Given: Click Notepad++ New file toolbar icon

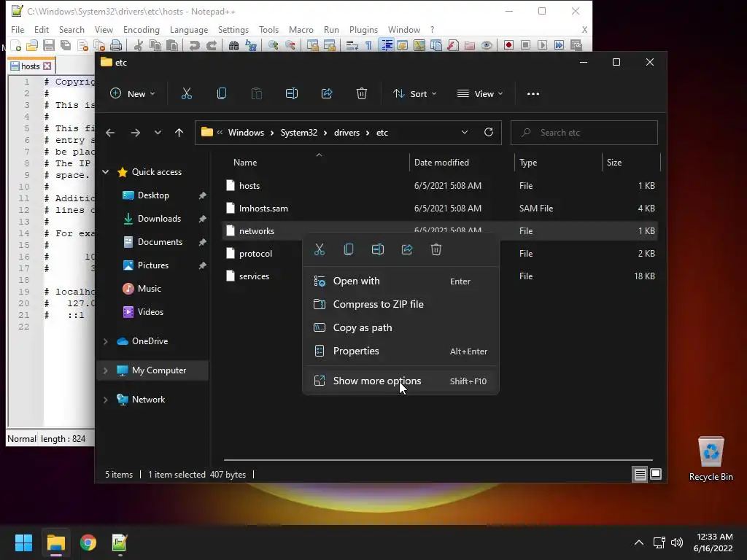Looking at the screenshot, I should click(x=16, y=45).
